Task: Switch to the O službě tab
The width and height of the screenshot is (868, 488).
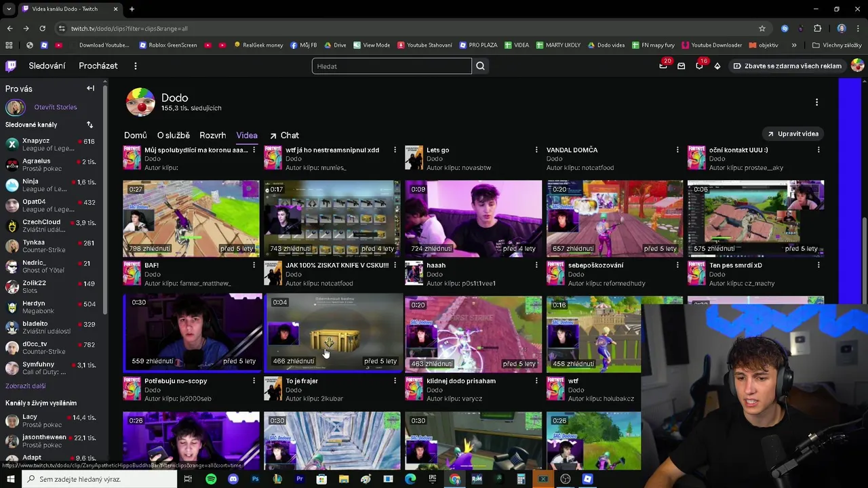Action: [x=174, y=136]
